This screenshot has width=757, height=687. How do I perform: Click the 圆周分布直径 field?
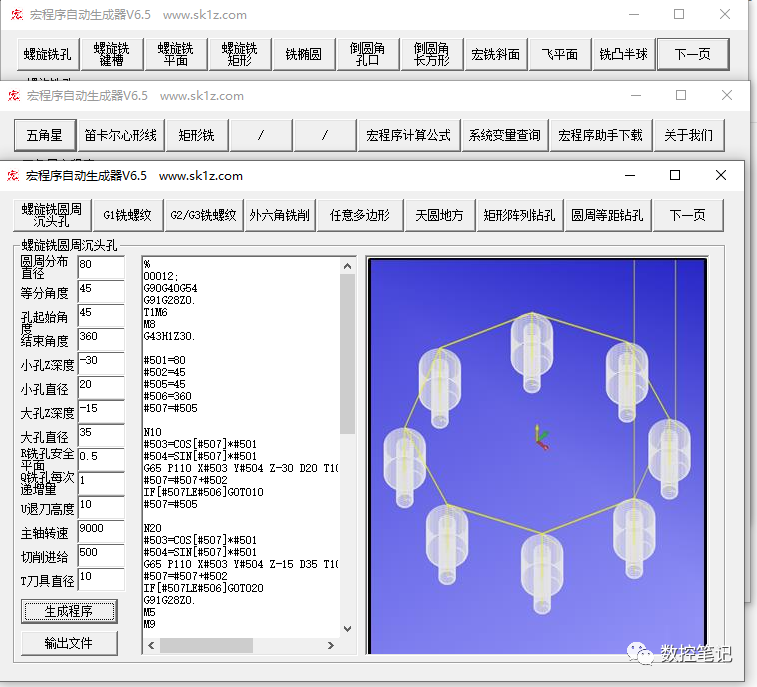pyautogui.click(x=101, y=267)
